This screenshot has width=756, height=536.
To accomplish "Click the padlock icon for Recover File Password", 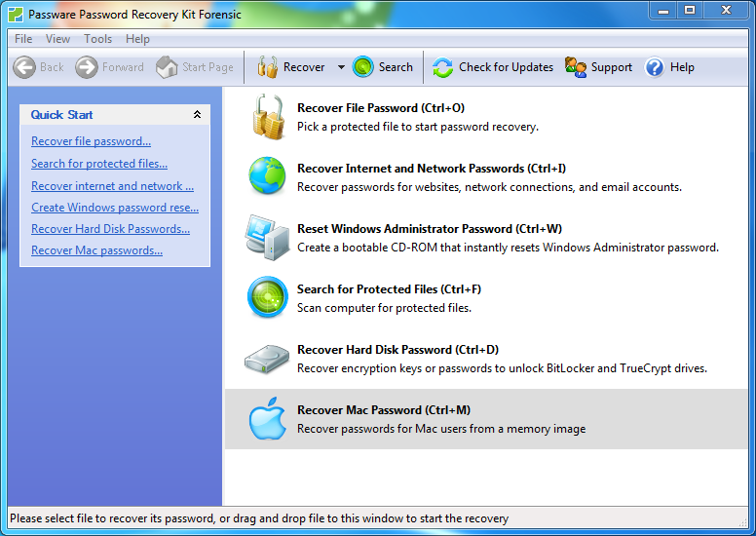I will click(267, 117).
